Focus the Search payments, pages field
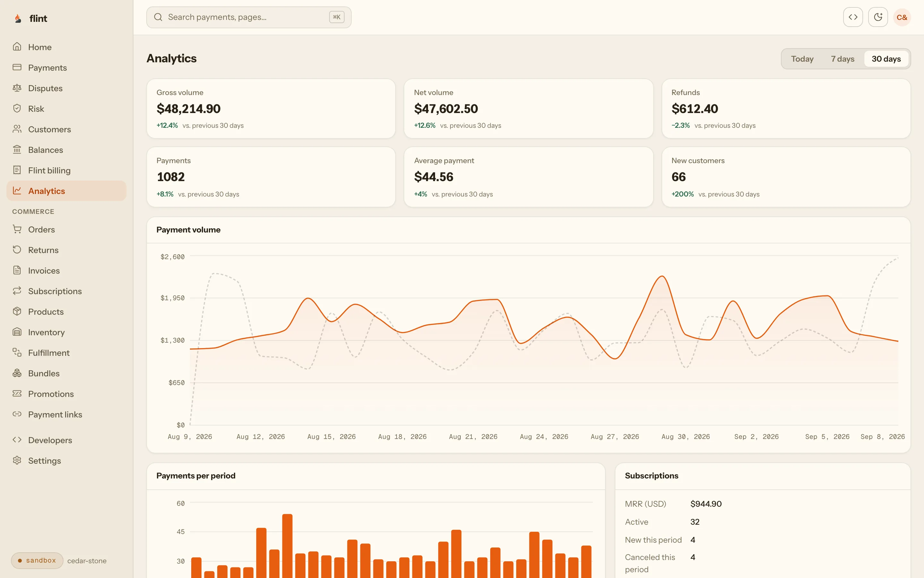924x578 pixels. 249,17
